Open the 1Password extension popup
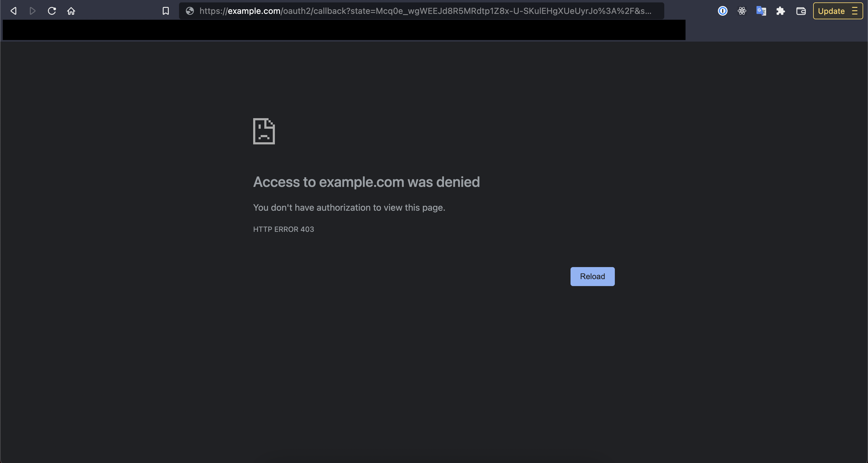 [722, 11]
